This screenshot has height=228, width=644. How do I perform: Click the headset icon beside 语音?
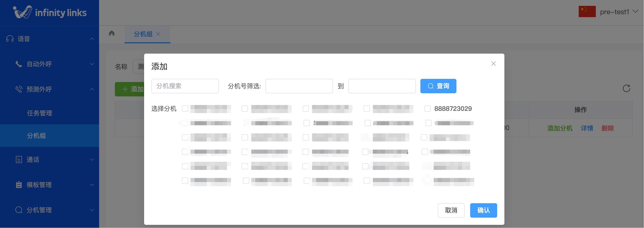10,39
